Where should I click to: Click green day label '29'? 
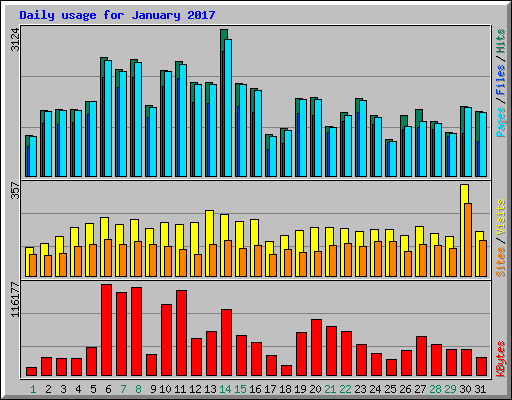[450, 389]
